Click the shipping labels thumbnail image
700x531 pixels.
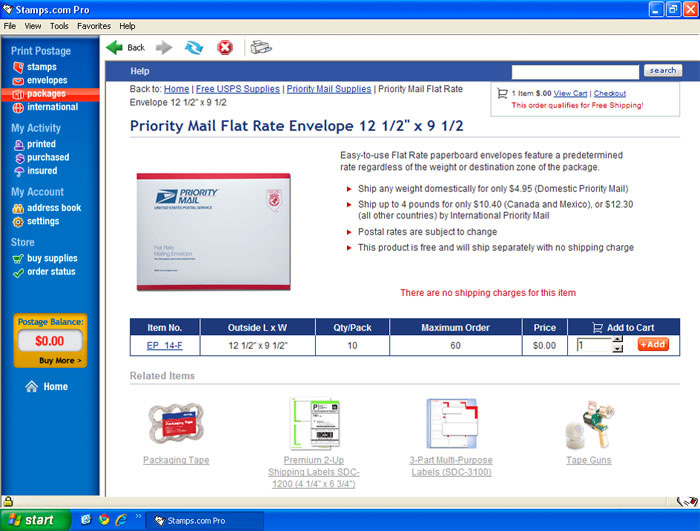coord(314,423)
